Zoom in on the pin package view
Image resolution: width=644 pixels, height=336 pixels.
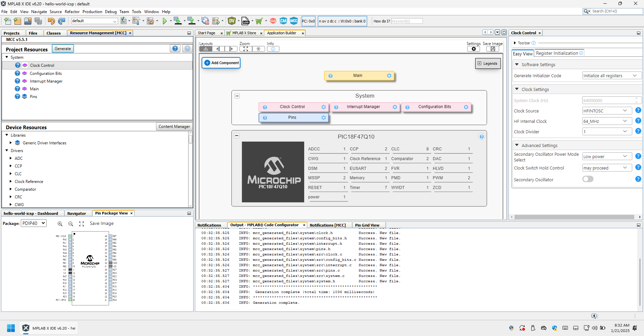click(60, 224)
